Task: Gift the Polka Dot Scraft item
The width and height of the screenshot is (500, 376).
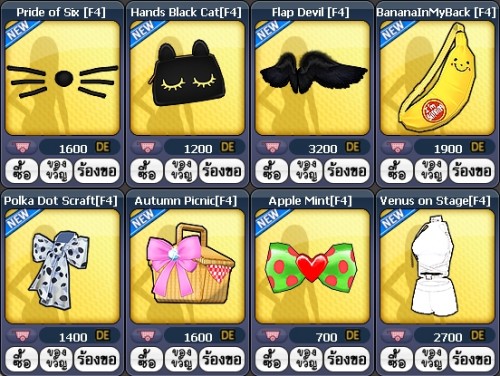Action: click(x=56, y=359)
